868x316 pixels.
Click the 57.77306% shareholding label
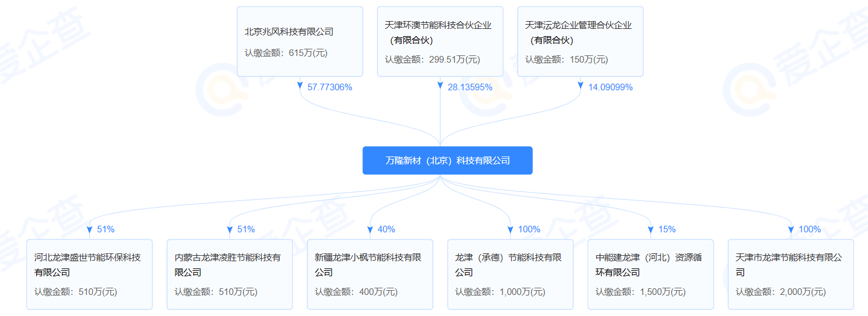coord(330,87)
